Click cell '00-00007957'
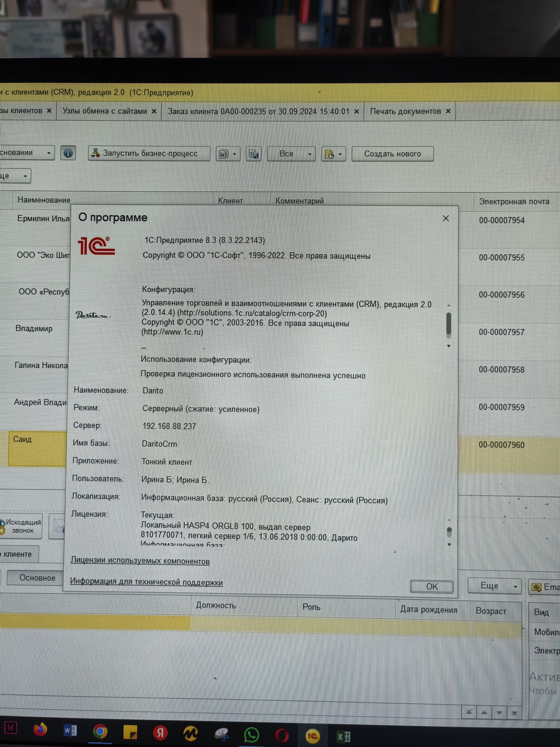The width and height of the screenshot is (560, 747). 501,332
